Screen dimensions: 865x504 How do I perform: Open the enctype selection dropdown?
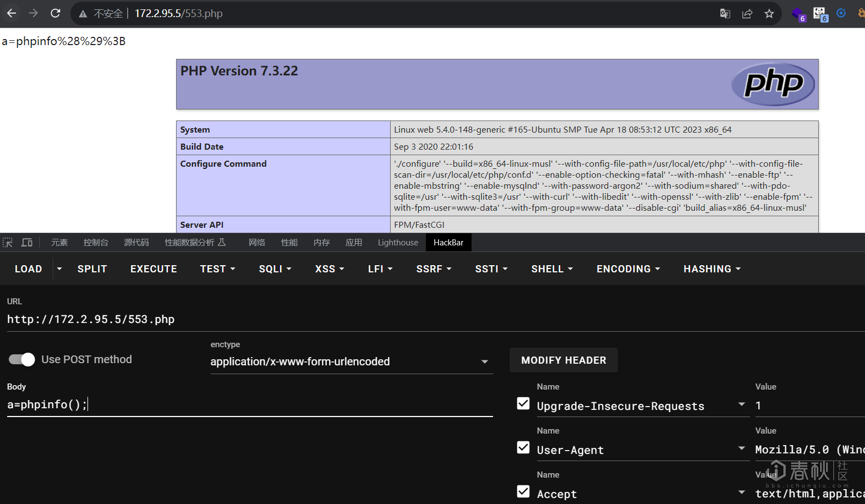point(352,361)
